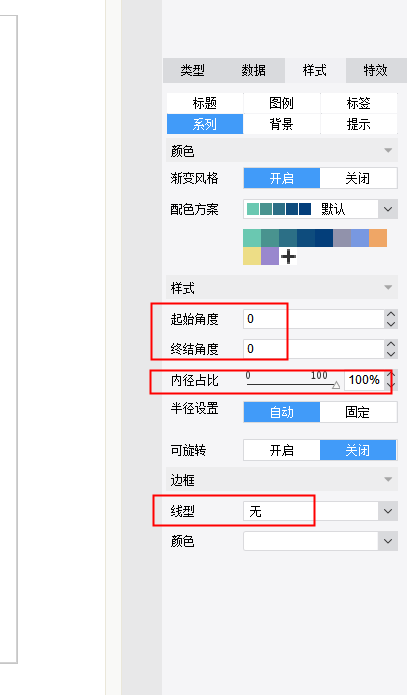Set 半径设置 to 固定
This screenshot has width=407, height=695.
[x=358, y=412]
